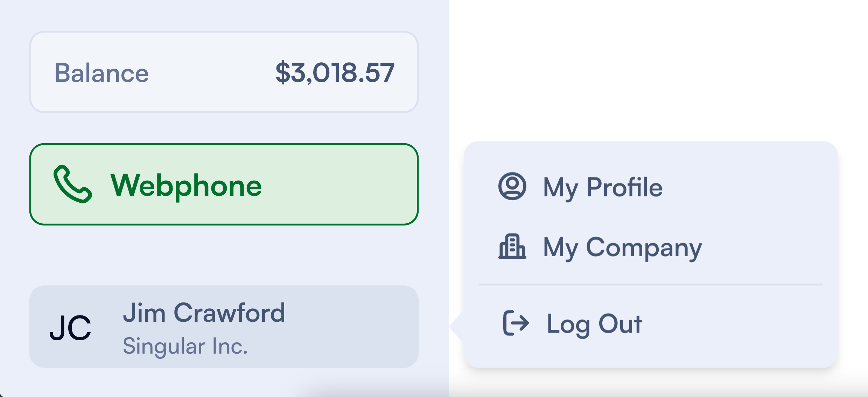Click the word Company in the menu

point(644,248)
